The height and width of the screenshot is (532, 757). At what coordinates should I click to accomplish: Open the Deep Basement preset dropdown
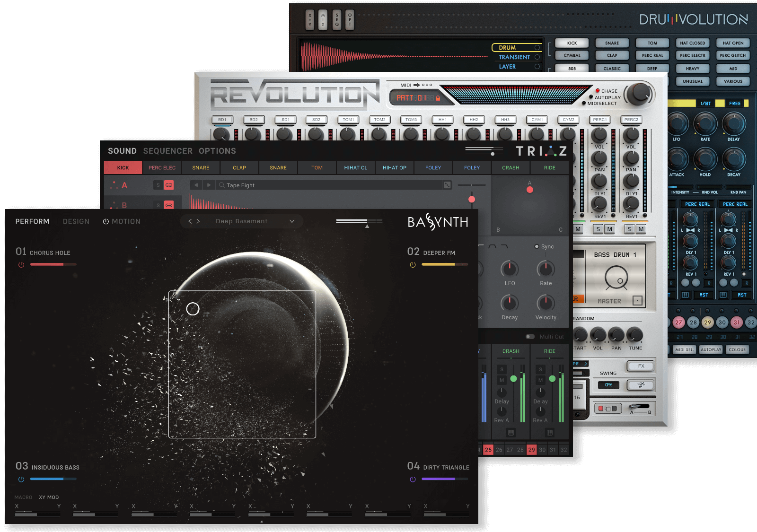point(292,221)
